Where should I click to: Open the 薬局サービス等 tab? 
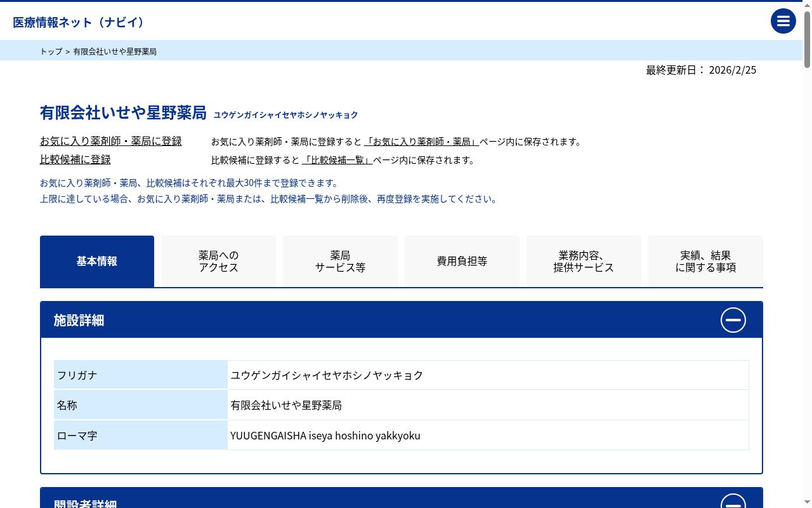coord(340,262)
